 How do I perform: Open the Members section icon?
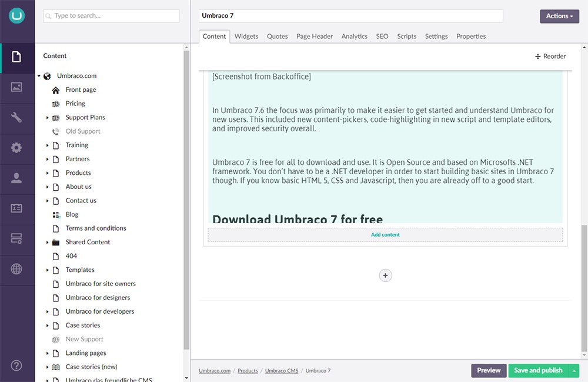pos(16,208)
